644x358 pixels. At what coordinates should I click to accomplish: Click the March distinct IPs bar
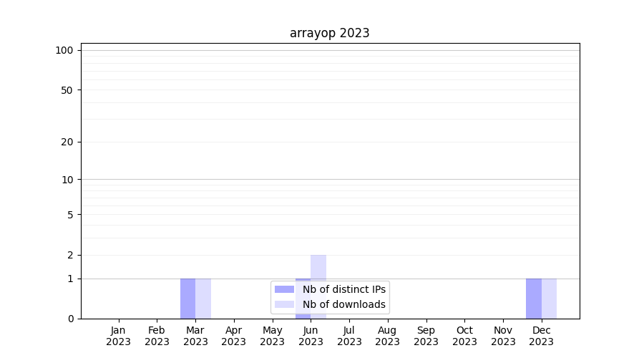[x=187, y=299]
